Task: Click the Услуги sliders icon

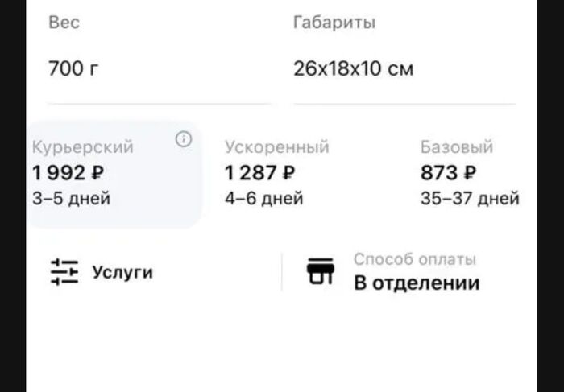Action: (x=64, y=272)
